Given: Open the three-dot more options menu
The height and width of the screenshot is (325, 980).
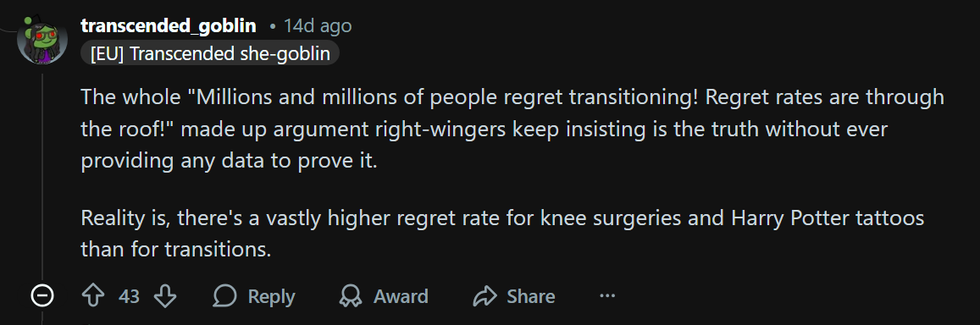Looking at the screenshot, I should [607, 295].
